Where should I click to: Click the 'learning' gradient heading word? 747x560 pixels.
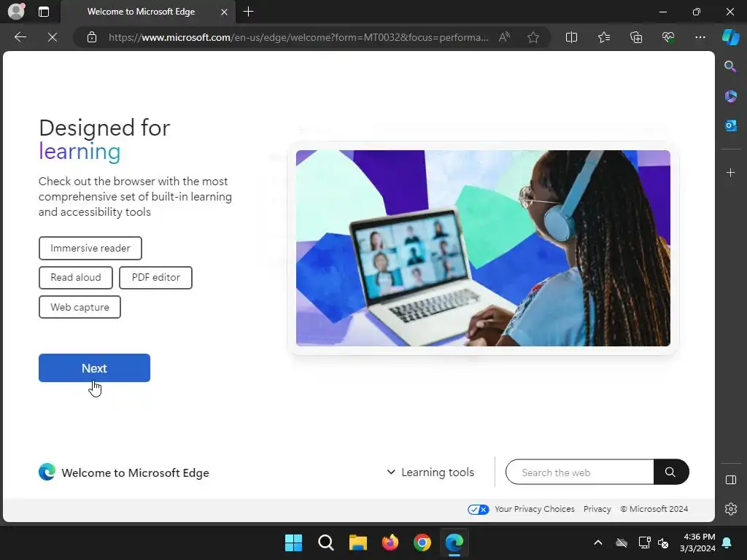[x=80, y=152]
